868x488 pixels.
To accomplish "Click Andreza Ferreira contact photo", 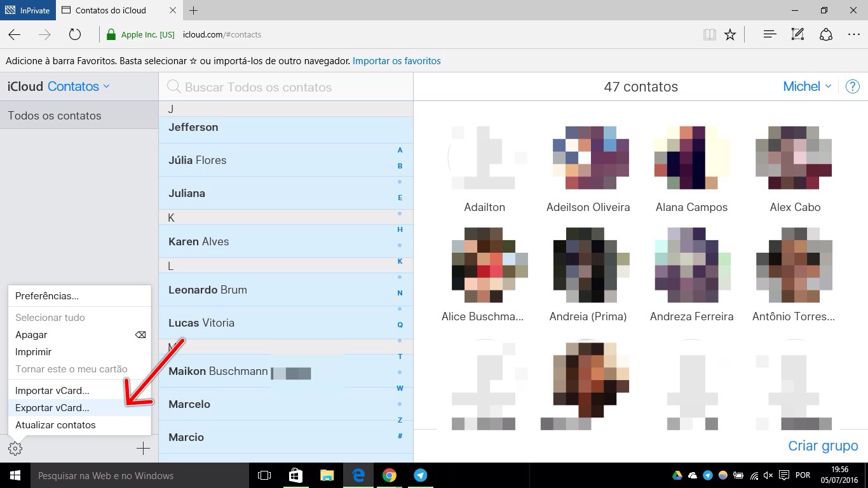I will pyautogui.click(x=691, y=265).
